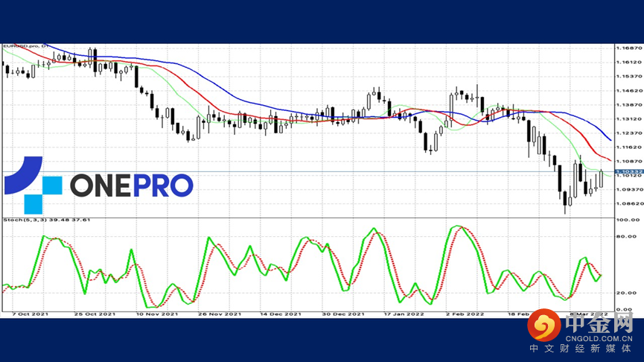
Task: Click price level 1.10870 on the axis
Action: pos(629,162)
